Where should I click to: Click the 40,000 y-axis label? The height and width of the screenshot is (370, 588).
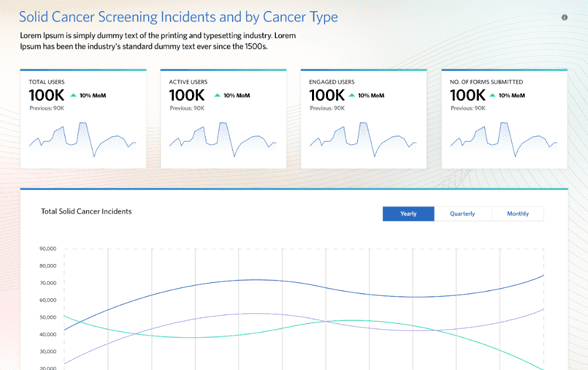tap(48, 334)
